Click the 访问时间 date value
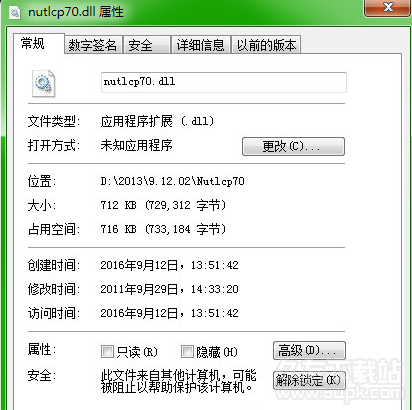The image size is (412, 410). pos(169,313)
